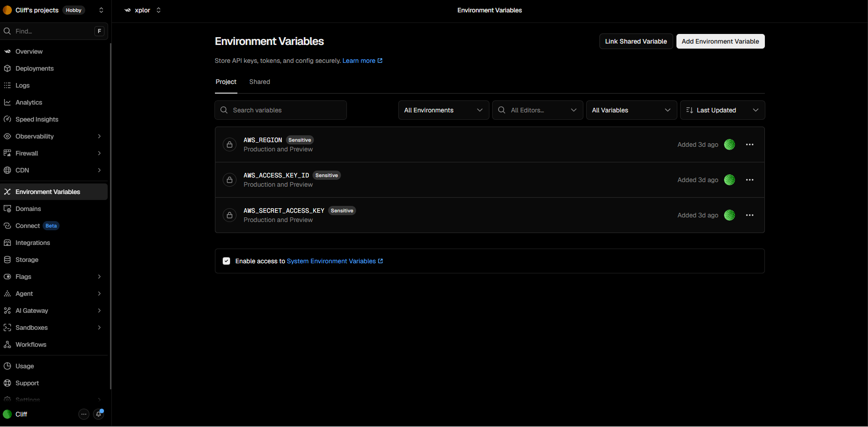Click the Search variables input field

point(281,110)
